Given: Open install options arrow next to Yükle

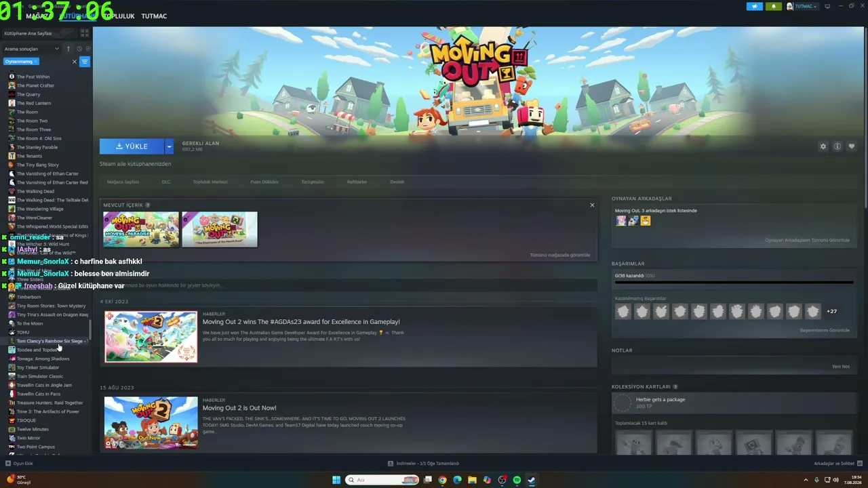Looking at the screenshot, I should (x=170, y=146).
